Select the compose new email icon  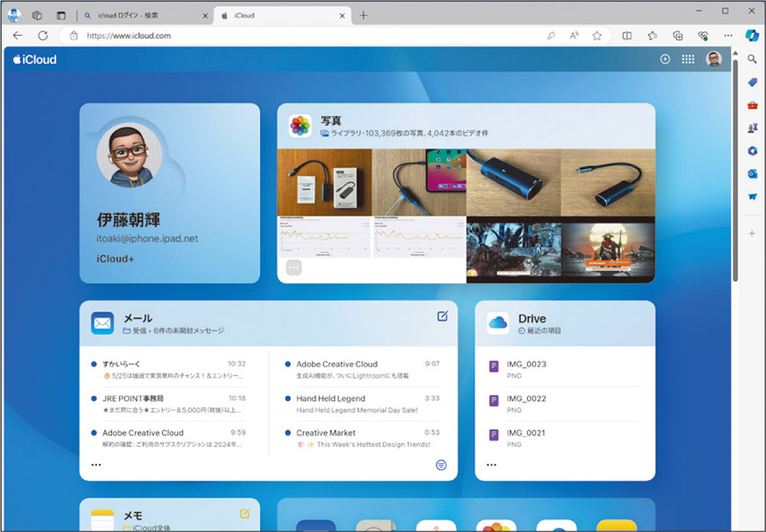point(443,315)
